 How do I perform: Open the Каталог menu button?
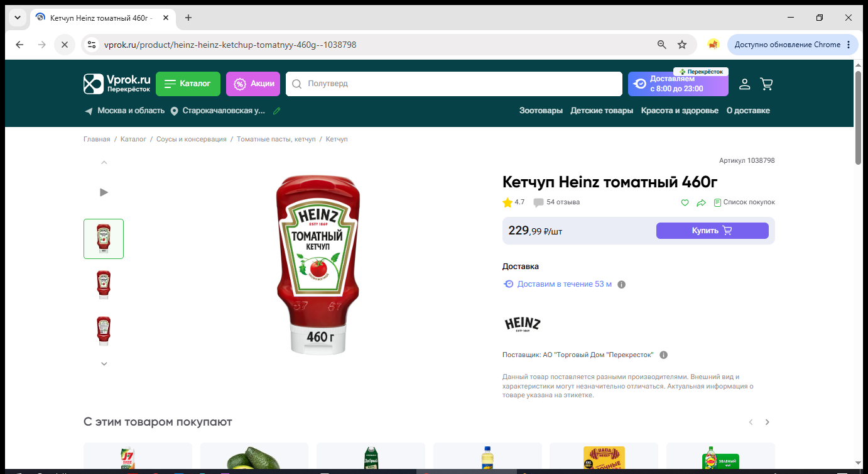click(188, 84)
